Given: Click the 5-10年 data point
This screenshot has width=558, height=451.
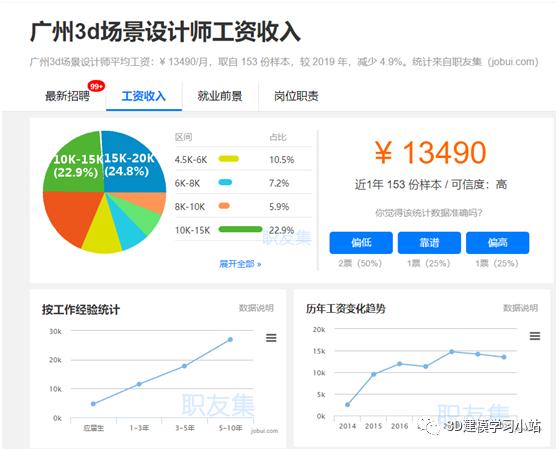Looking at the screenshot, I should point(230,340).
